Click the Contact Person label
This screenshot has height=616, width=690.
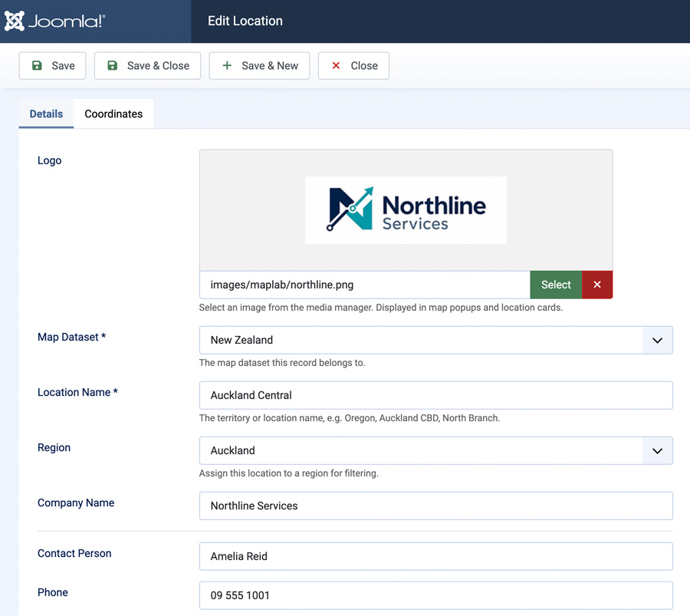(74, 553)
